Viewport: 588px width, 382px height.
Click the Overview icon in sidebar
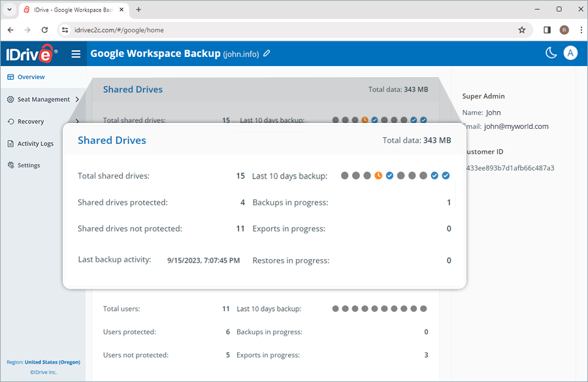coord(10,77)
